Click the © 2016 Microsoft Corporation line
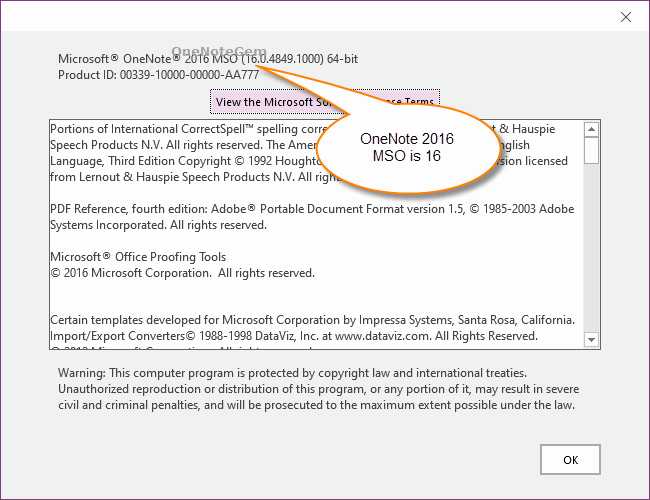 click(x=182, y=273)
